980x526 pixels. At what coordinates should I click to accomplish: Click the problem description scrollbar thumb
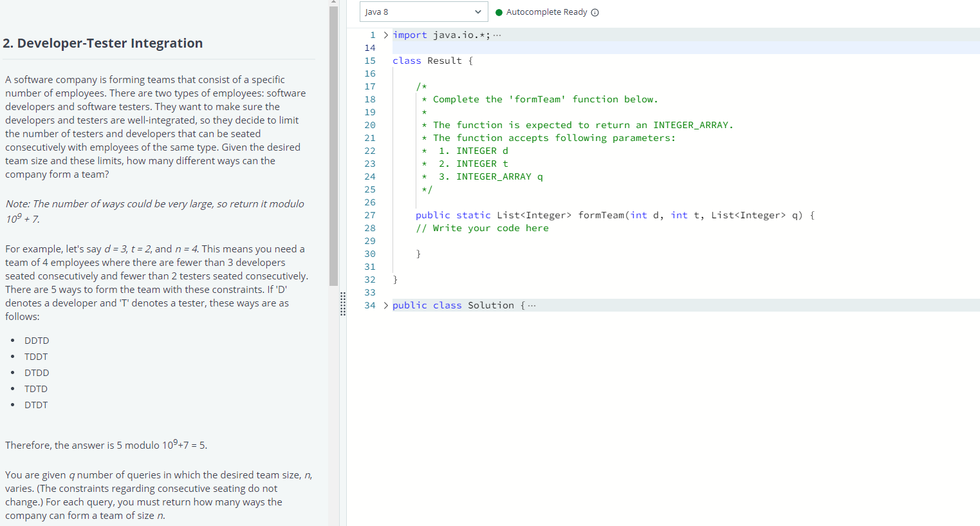coord(333,146)
